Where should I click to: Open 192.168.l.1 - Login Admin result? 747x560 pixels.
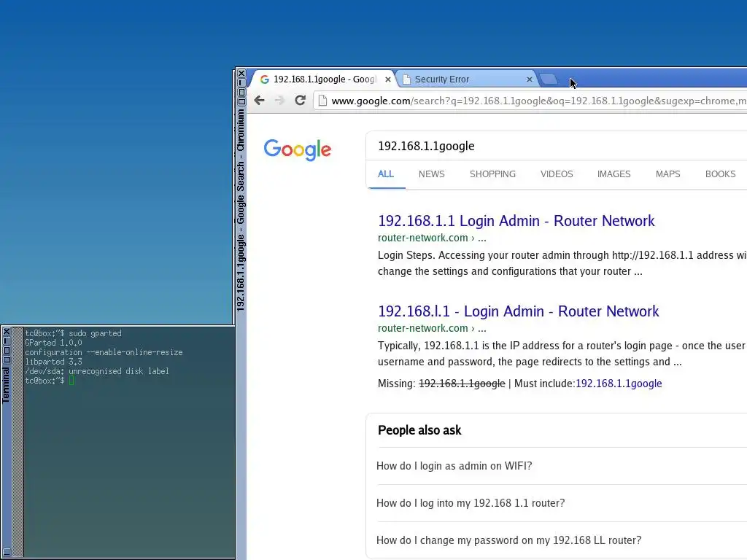click(x=519, y=311)
